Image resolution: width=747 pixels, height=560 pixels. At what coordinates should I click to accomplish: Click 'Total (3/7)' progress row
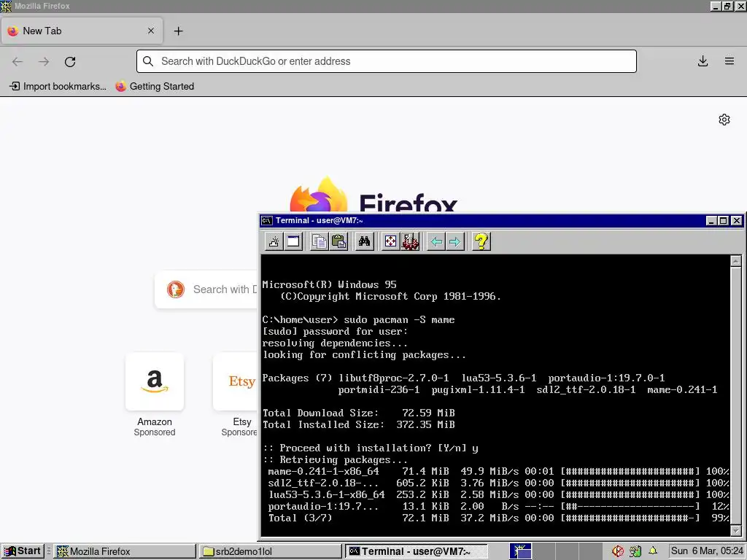pyautogui.click(x=498, y=518)
